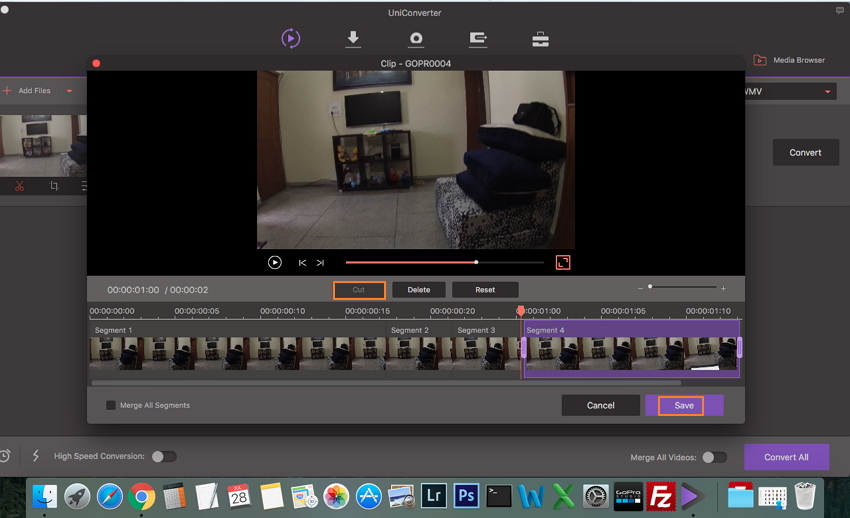Click the zoom out minus on timeline
Viewport: 850px width, 518px height.
(x=640, y=288)
